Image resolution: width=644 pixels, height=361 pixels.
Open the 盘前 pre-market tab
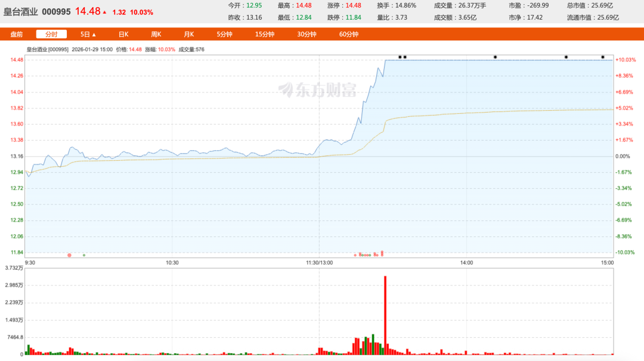tap(17, 35)
